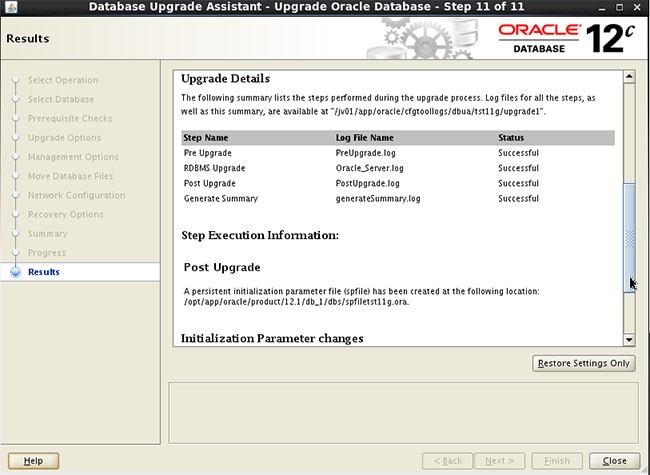The width and height of the screenshot is (650, 475).
Task: Select Network Configuration step in sidebar
Action: 77,195
